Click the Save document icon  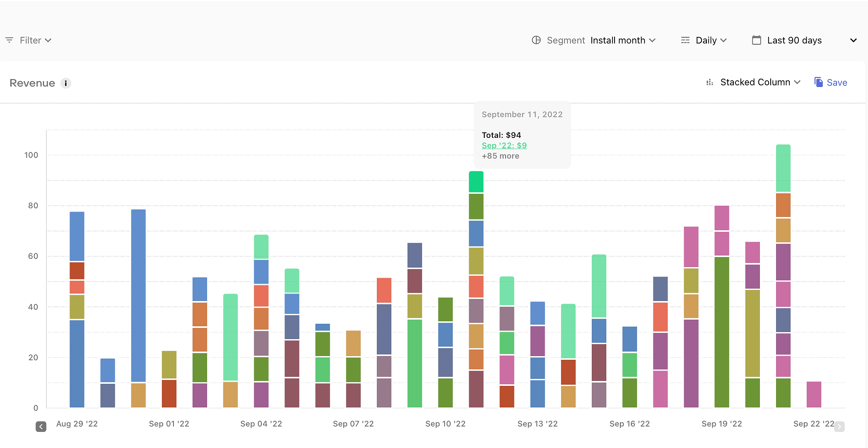[819, 82]
